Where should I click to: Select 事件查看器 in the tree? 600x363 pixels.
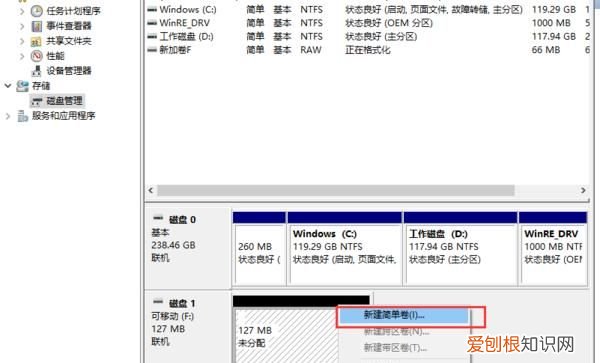tap(69, 26)
